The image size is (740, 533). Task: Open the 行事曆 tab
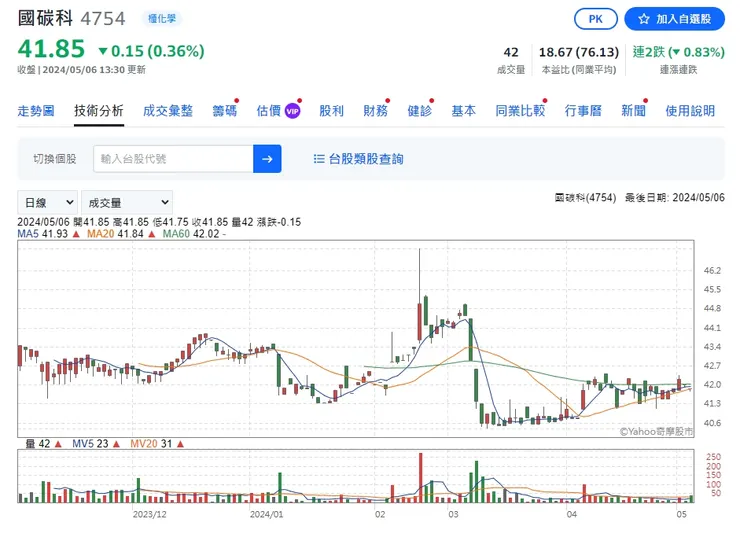point(583,111)
